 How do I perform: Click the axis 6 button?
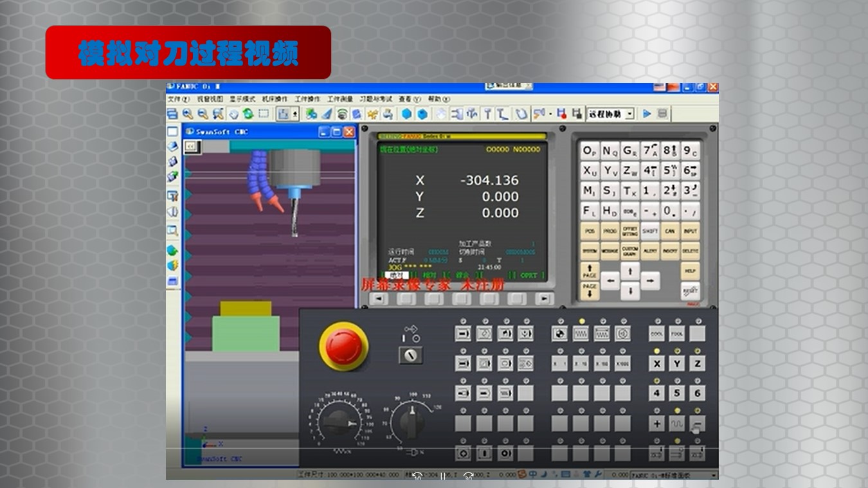[x=697, y=393]
